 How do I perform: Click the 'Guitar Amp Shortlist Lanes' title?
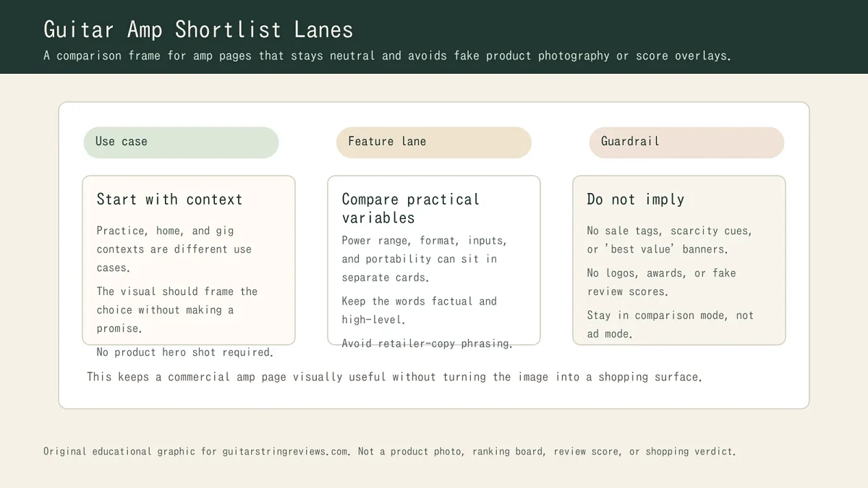[198, 30]
